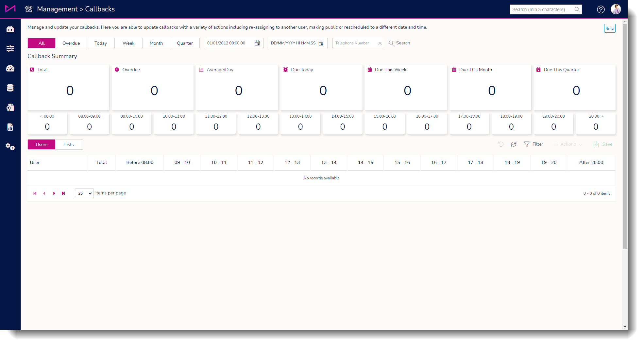Click the No records available message
This screenshot has width=644, height=346.
coord(321,178)
